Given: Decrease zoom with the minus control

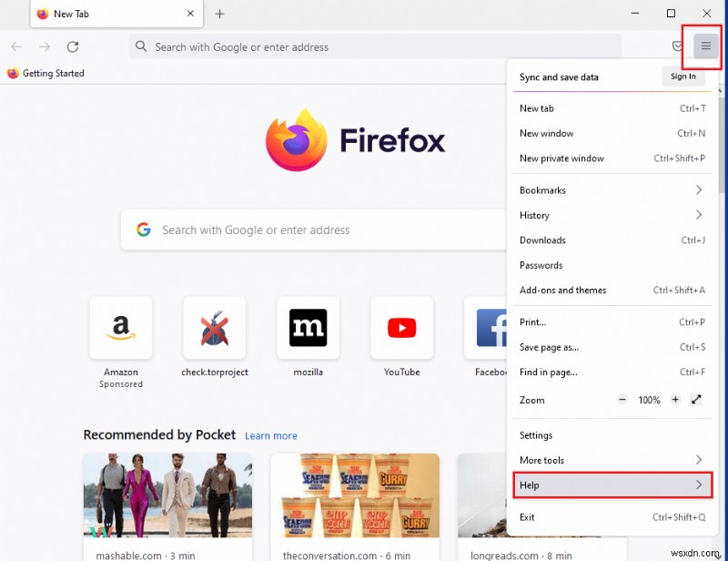Looking at the screenshot, I should click(x=624, y=399).
